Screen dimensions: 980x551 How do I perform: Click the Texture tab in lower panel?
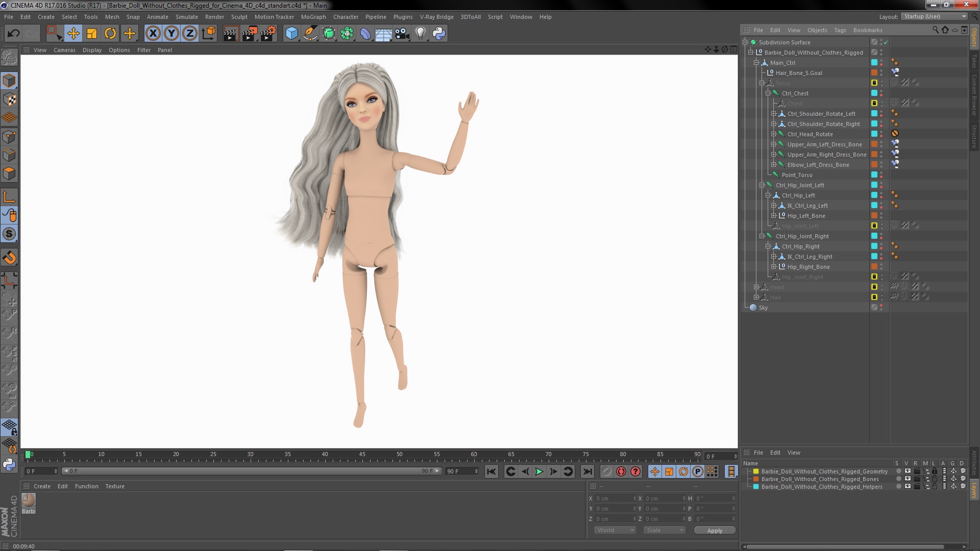click(x=114, y=486)
